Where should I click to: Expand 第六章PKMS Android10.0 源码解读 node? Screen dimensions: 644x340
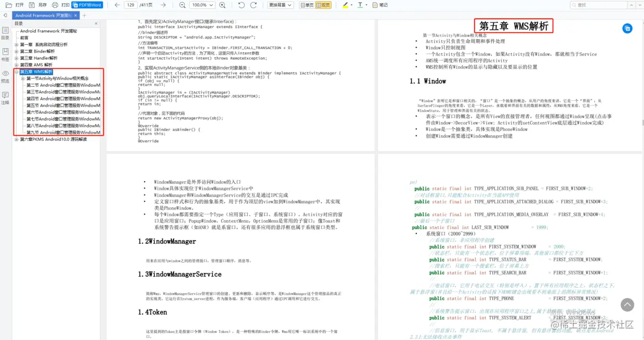tap(17, 139)
